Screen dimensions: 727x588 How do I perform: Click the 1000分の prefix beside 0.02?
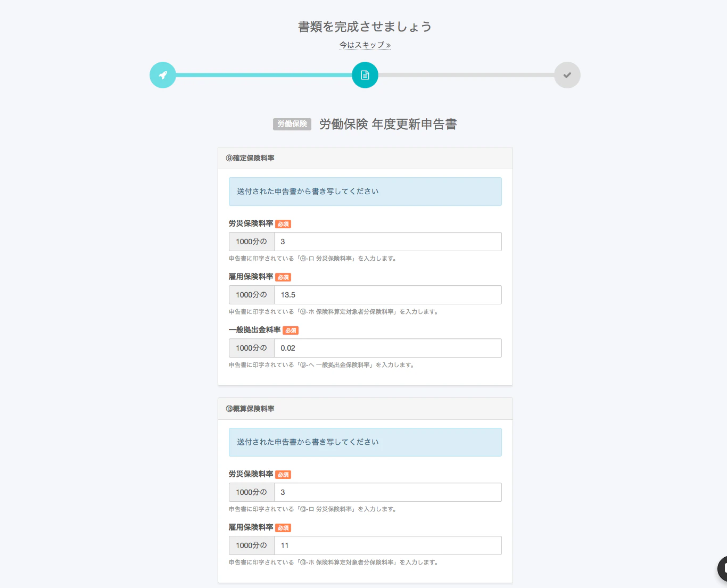click(x=252, y=348)
